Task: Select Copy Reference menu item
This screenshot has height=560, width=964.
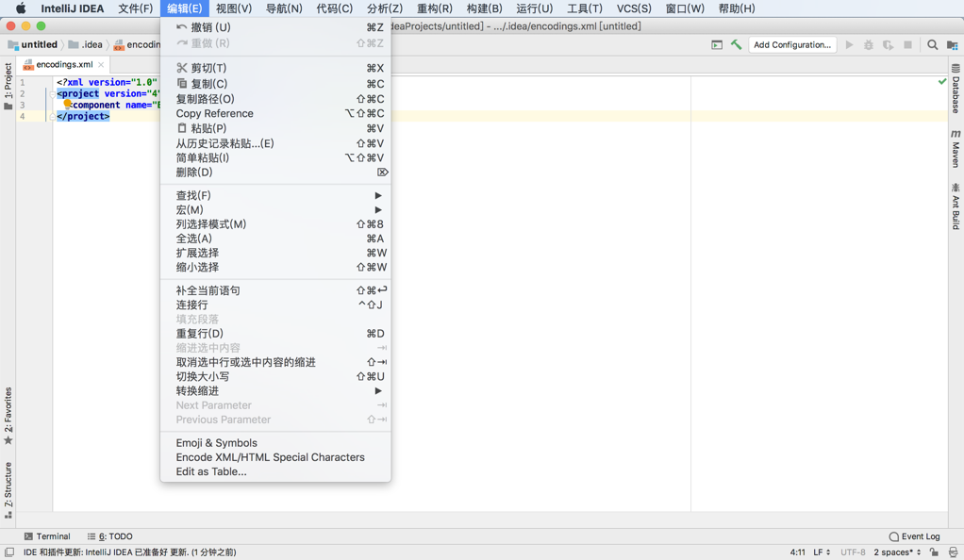Action: point(275,114)
